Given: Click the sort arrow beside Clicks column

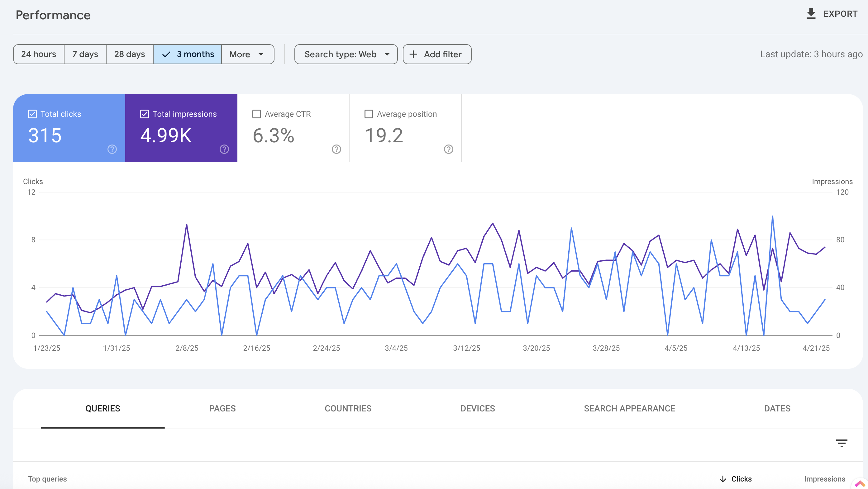Looking at the screenshot, I should (x=723, y=479).
